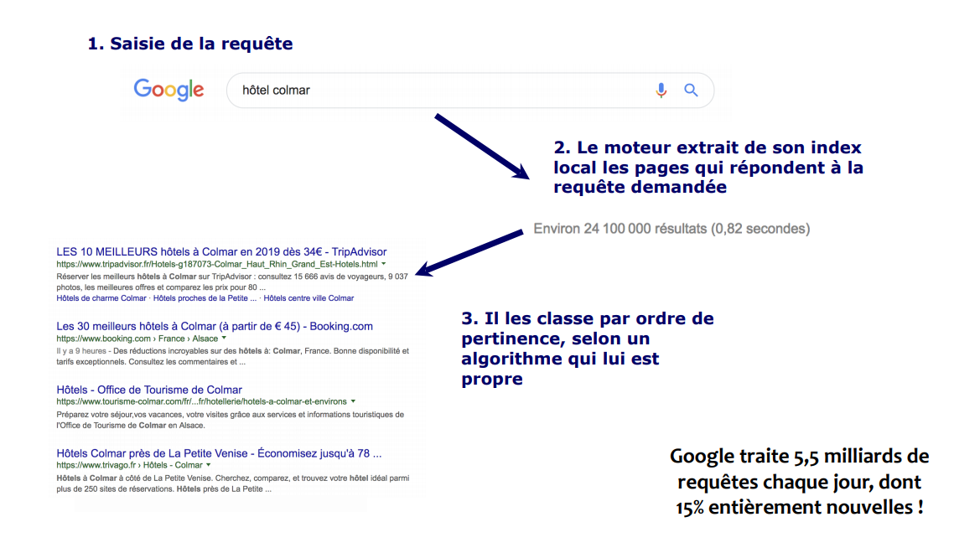Open the dropdown arrow next to the TripAdvisor URL

point(383,265)
